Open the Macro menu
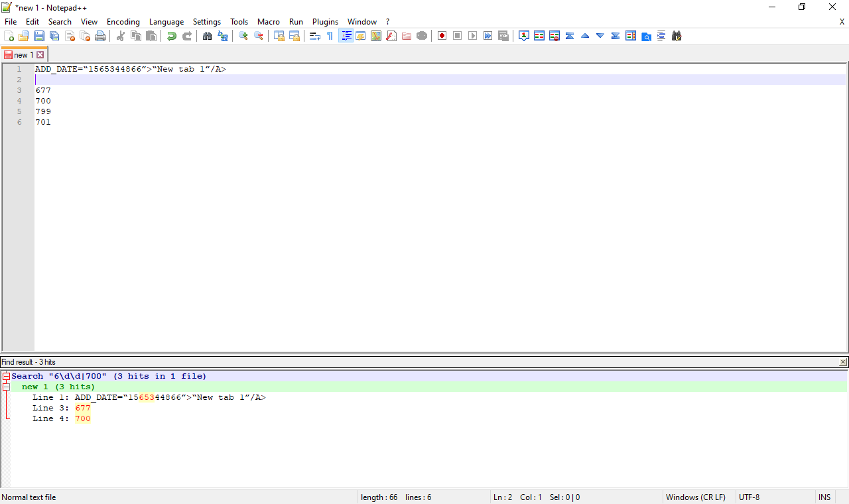Screen dimensions: 849x504 click(269, 22)
